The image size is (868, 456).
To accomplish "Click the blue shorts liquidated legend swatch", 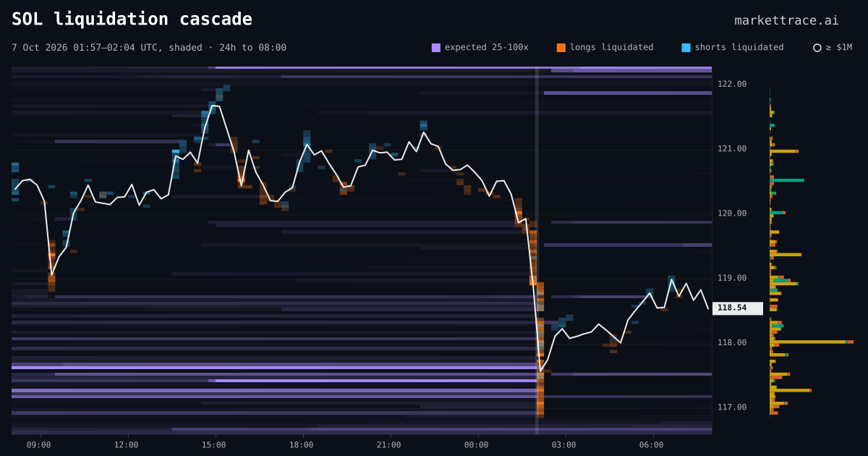I will [x=686, y=48].
